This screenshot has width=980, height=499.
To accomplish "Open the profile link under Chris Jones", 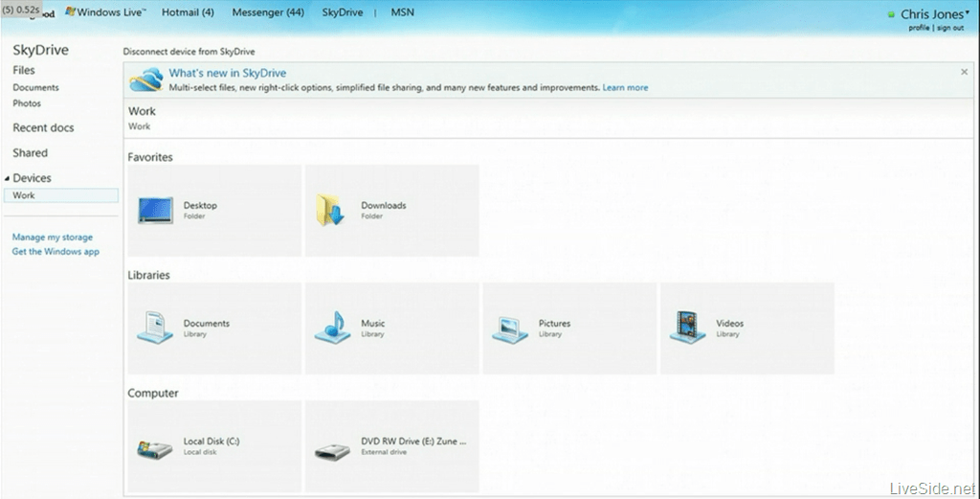I will pos(919,28).
